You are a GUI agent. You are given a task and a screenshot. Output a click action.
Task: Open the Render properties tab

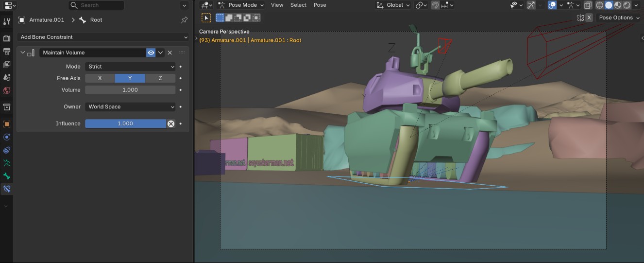coord(7,38)
